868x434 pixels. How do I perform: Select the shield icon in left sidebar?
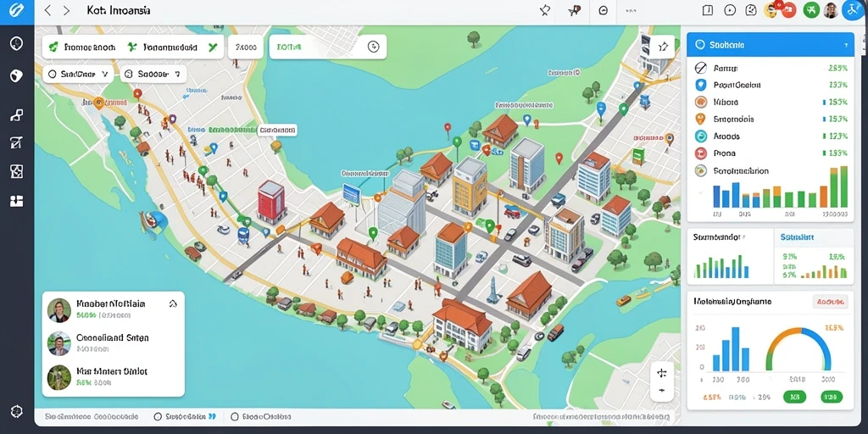tap(17, 75)
